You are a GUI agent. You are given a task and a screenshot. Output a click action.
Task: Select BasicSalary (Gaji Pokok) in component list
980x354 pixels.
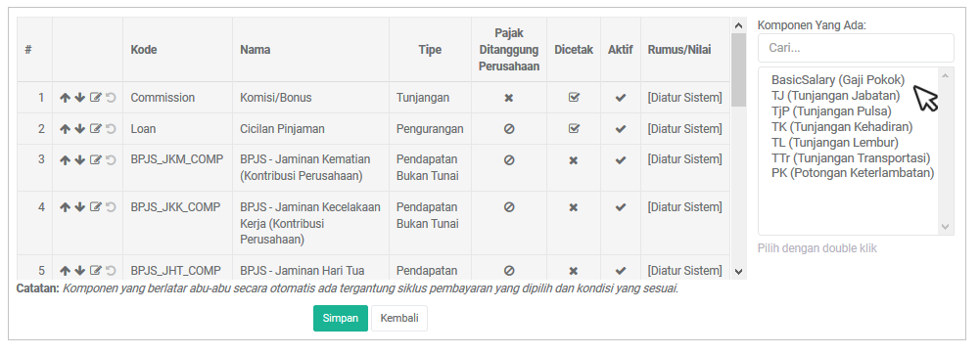point(838,80)
